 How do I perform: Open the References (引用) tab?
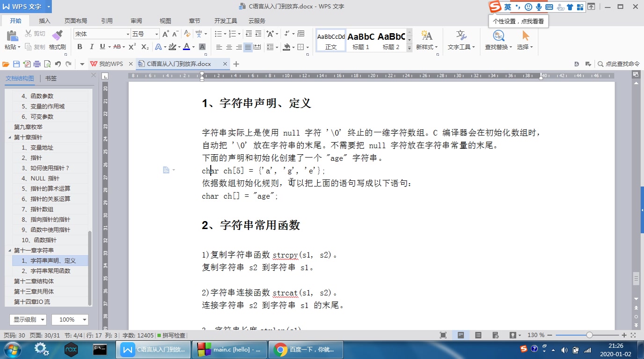click(x=107, y=21)
